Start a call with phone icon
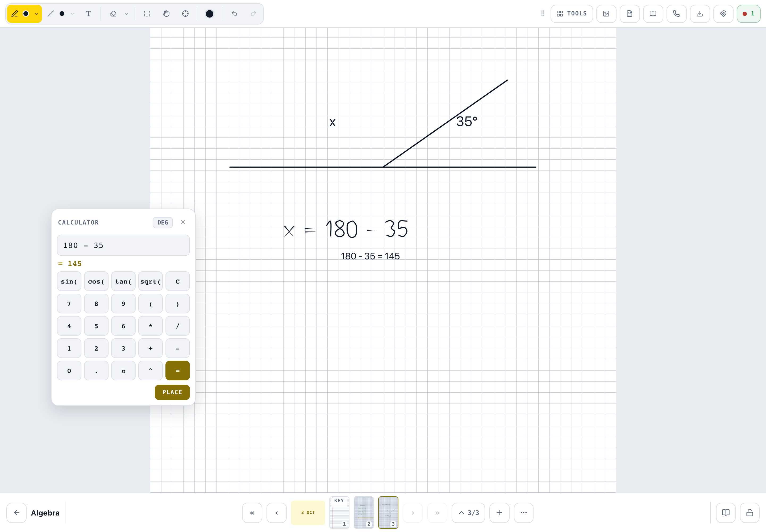The height and width of the screenshot is (532, 766). coord(676,14)
